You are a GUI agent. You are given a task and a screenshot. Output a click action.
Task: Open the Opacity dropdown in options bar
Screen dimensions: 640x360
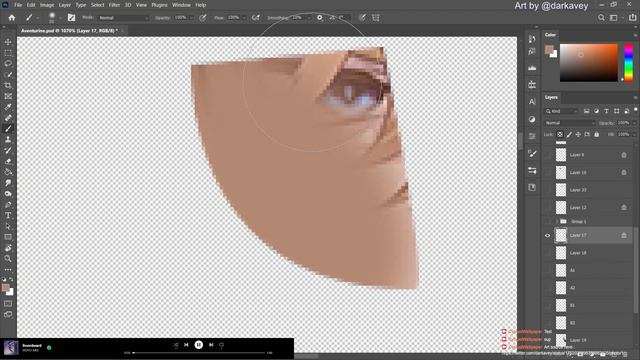click(x=191, y=18)
